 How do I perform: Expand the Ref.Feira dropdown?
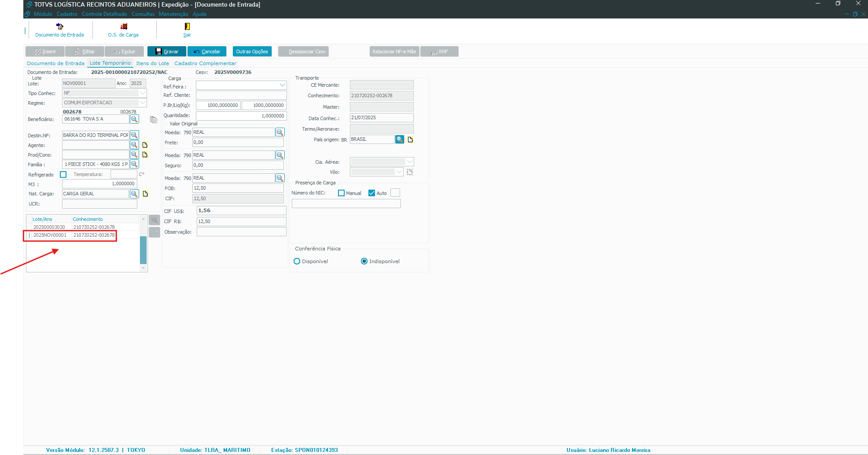click(282, 85)
